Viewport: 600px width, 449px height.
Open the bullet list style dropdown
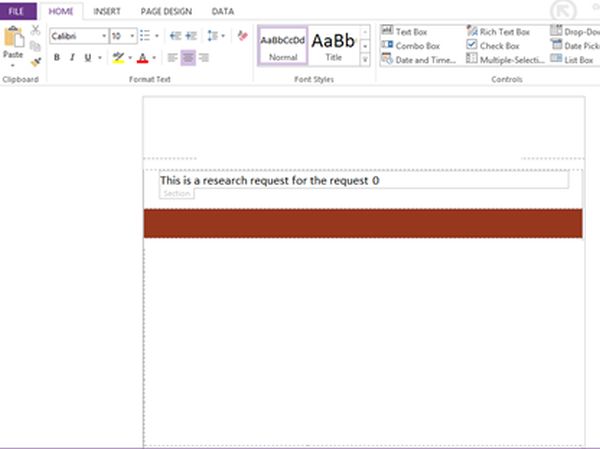(156, 36)
